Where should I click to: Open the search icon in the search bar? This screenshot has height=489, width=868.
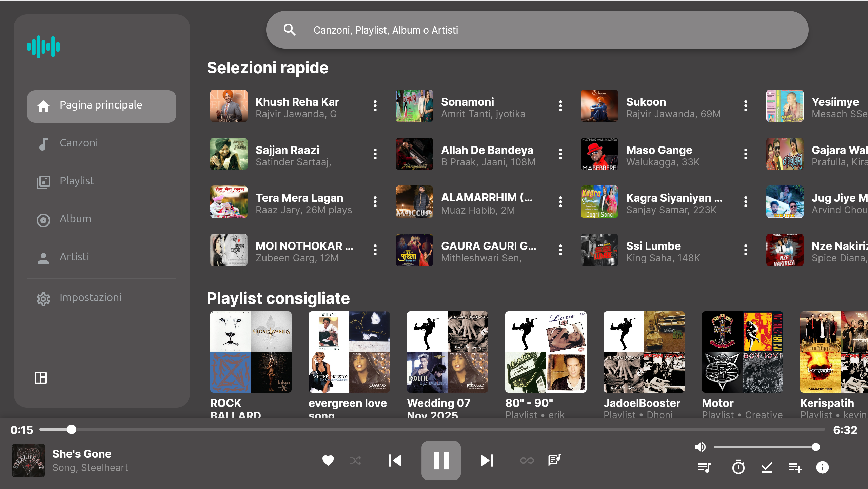290,30
